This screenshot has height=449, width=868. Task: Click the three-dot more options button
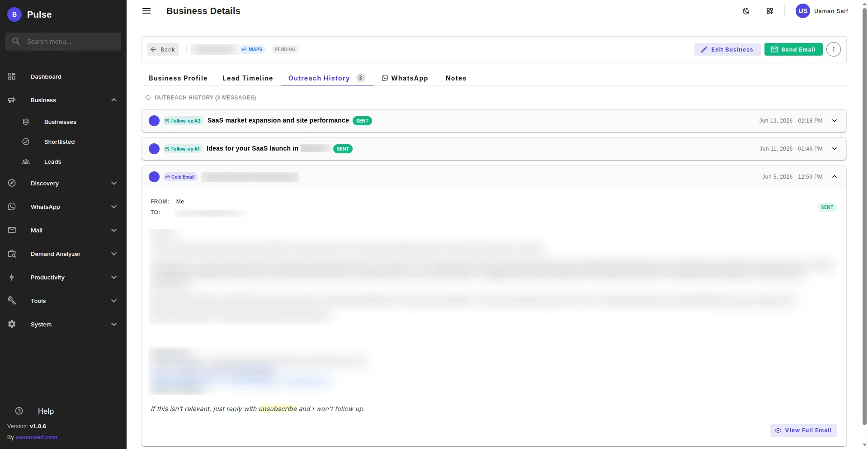pyautogui.click(x=834, y=49)
